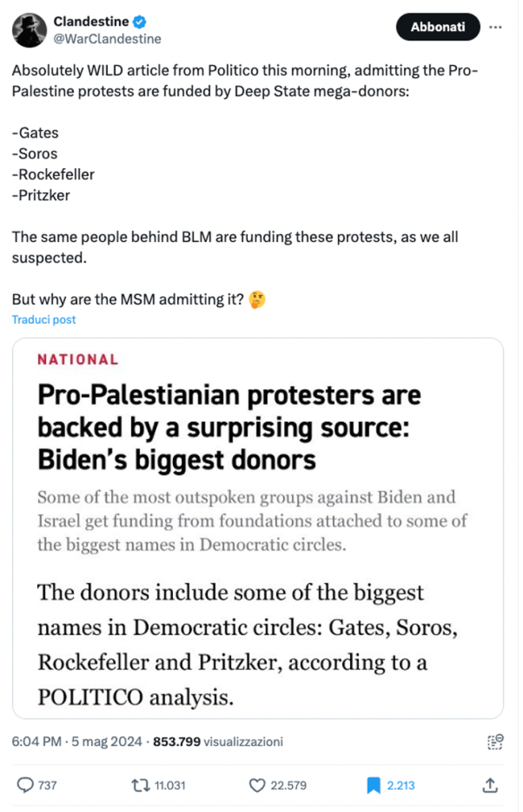This screenshot has width=523, height=812.
Task: Click the repost arrows icon
Action: click(x=140, y=785)
